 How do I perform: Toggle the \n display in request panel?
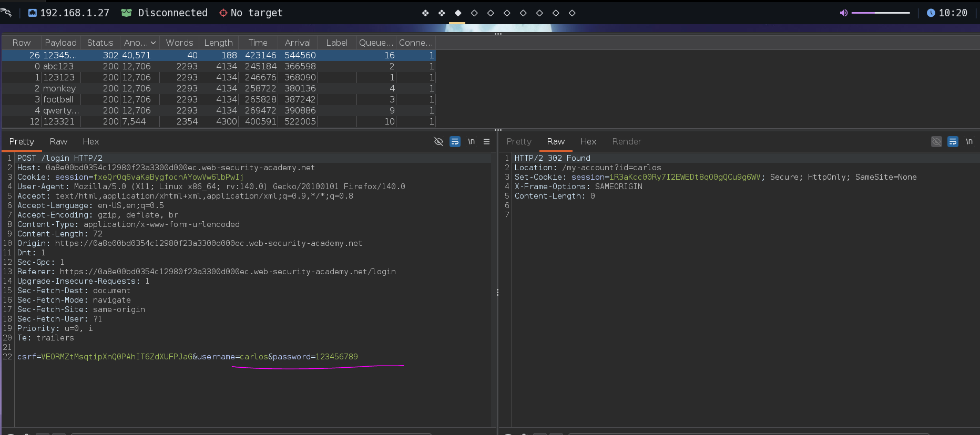(x=472, y=141)
